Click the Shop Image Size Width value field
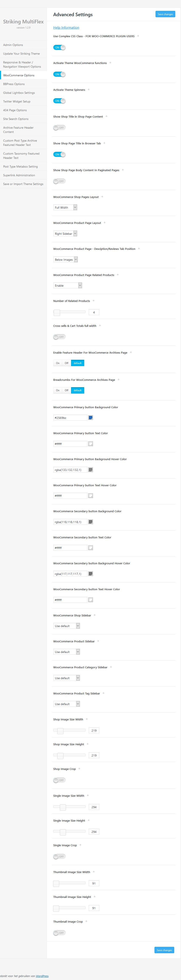 tap(94, 730)
